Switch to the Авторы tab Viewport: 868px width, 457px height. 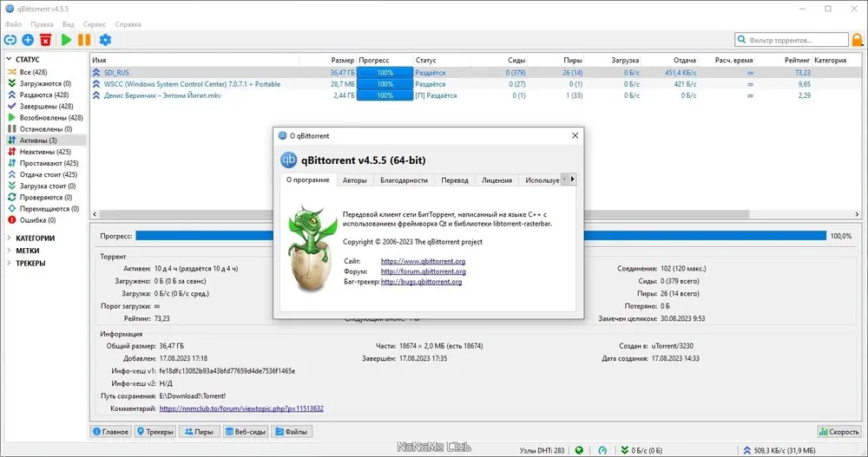click(354, 180)
